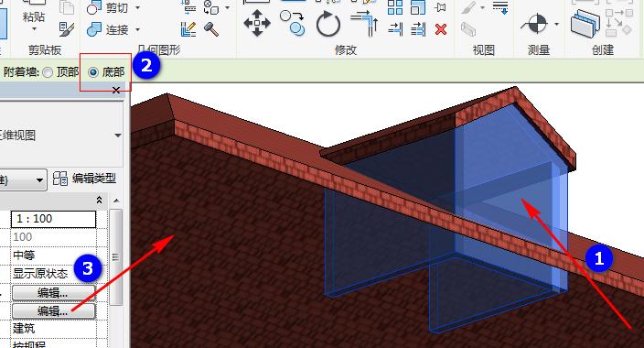This screenshot has height=348, width=644.
Task: Select the Array tool grid icon
Action: pyautogui.click(x=395, y=7)
